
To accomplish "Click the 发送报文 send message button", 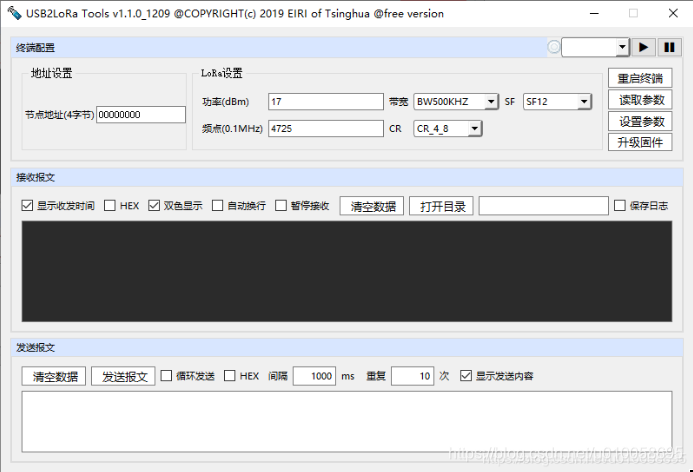I will click(123, 376).
